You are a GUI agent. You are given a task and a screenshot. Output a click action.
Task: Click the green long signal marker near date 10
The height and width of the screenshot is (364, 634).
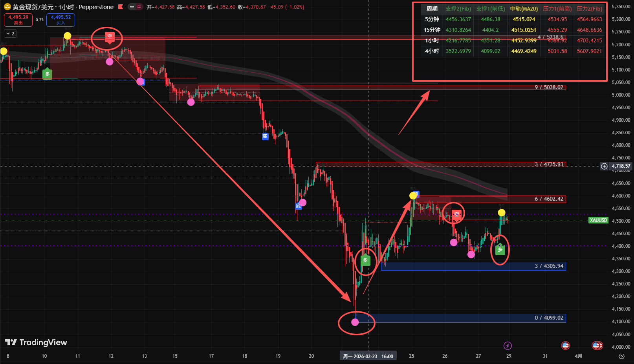[x=47, y=74]
